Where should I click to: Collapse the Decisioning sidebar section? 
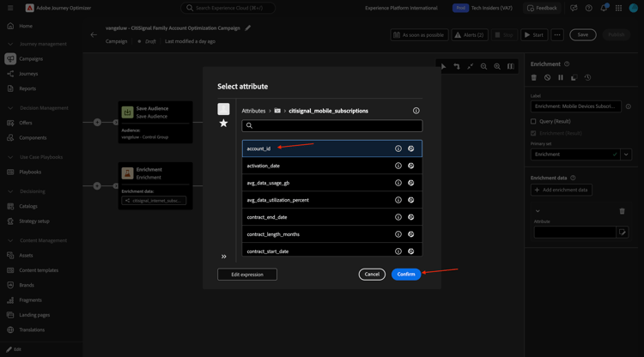[10, 191]
